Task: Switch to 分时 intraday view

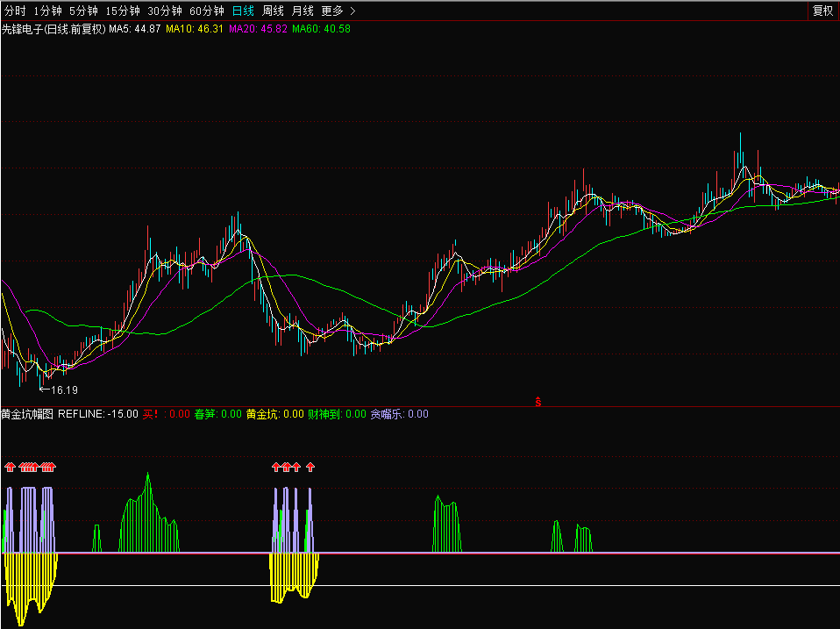Action: (14, 11)
